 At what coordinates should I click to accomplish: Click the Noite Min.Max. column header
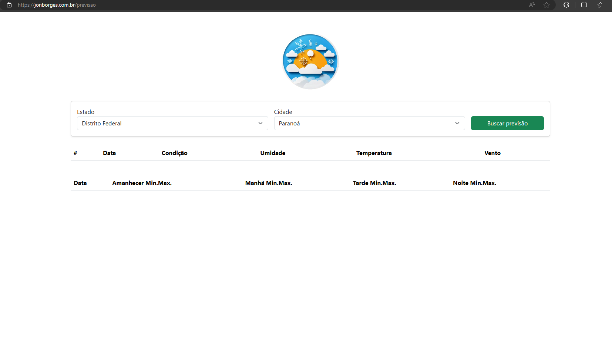tap(474, 183)
